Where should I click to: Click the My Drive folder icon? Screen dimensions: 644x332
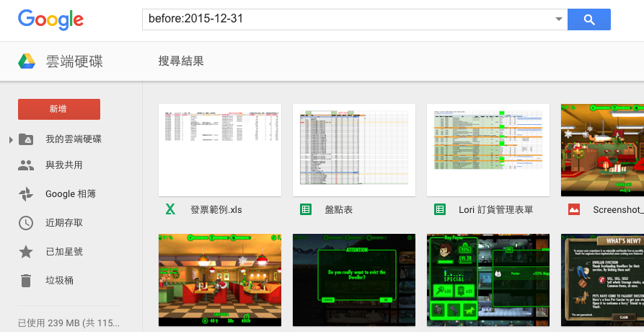pyautogui.click(x=26, y=139)
